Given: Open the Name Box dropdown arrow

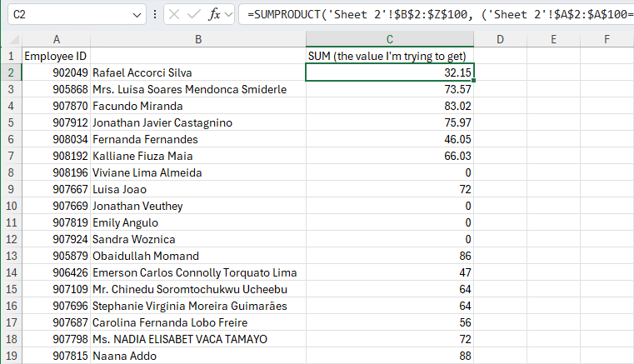Looking at the screenshot, I should (137, 15).
